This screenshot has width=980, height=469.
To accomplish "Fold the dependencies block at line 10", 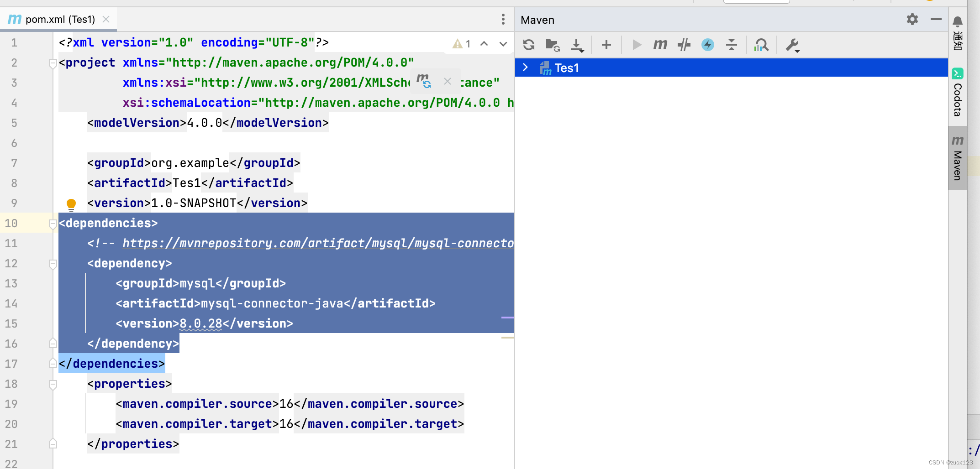I will 53,224.
